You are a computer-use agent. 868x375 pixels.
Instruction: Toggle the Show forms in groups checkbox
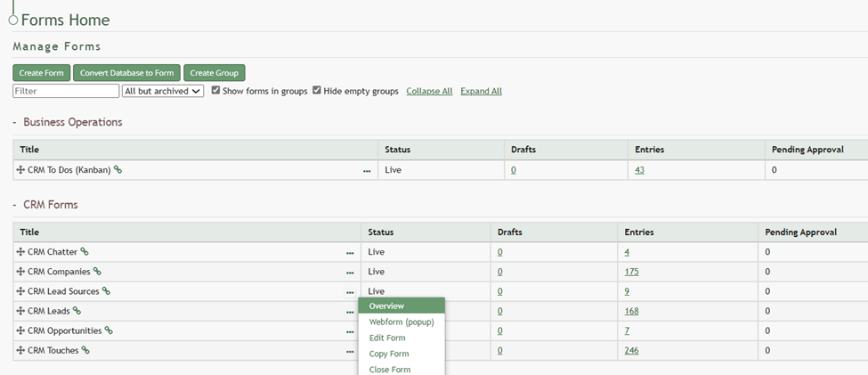(216, 91)
